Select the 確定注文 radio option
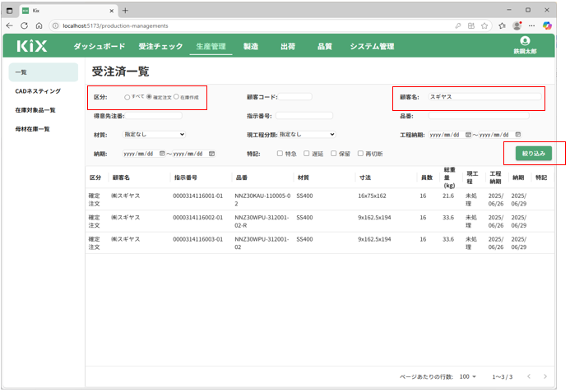 pyautogui.click(x=149, y=97)
